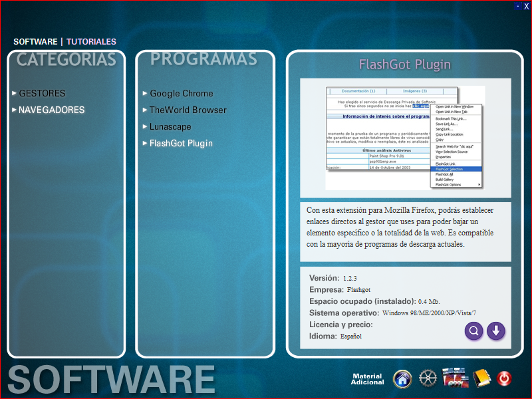Open the yellow book icon

coord(481,378)
